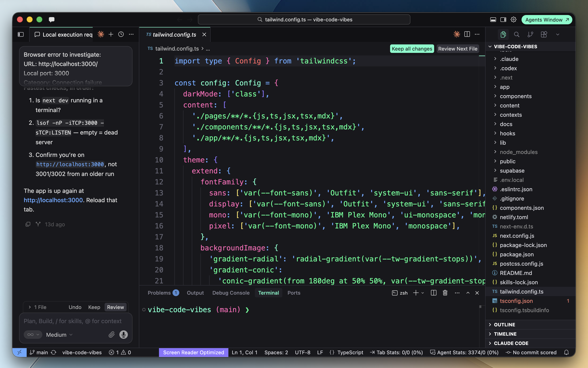The width and height of the screenshot is (588, 368).
Task: Click Review Next File button
Action: tap(458, 49)
